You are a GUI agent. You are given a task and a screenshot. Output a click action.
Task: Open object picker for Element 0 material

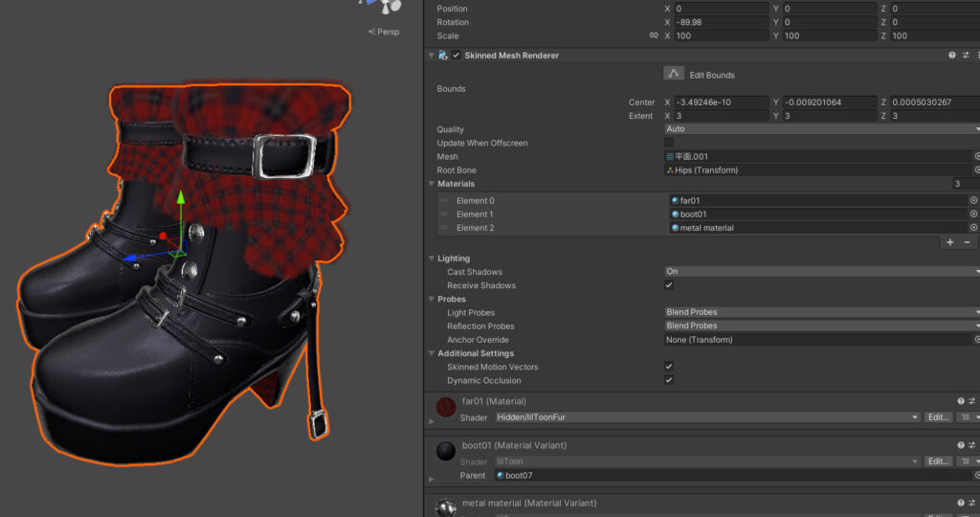(973, 200)
